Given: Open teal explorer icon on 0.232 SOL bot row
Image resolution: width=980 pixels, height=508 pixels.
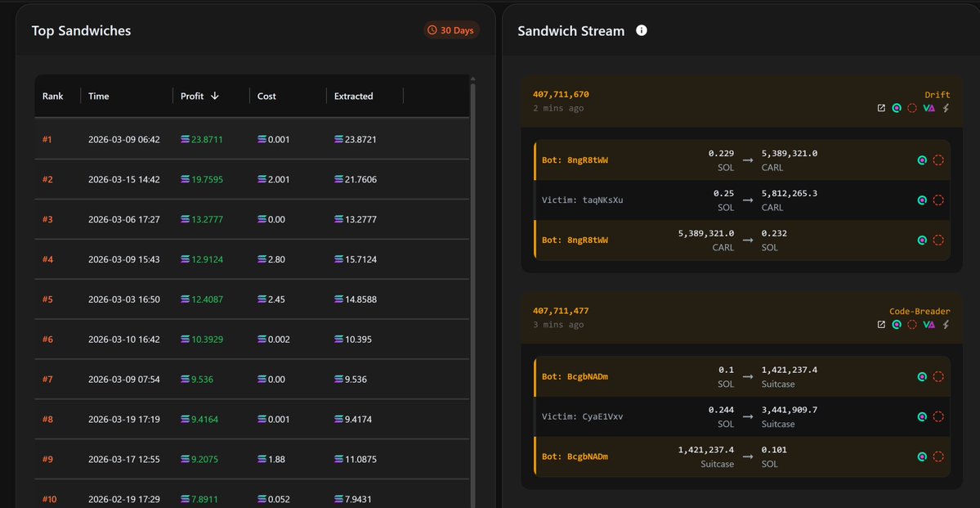Looking at the screenshot, I should (x=922, y=241).
